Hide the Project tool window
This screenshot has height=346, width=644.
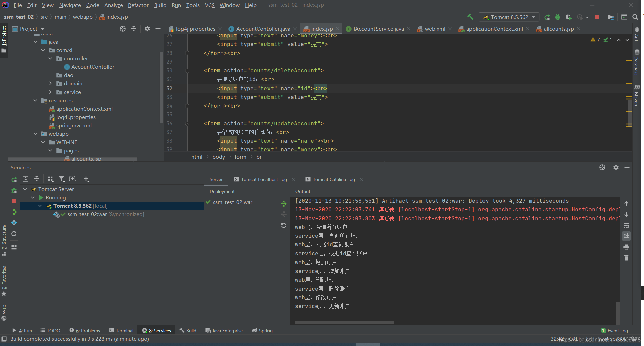(x=158, y=29)
